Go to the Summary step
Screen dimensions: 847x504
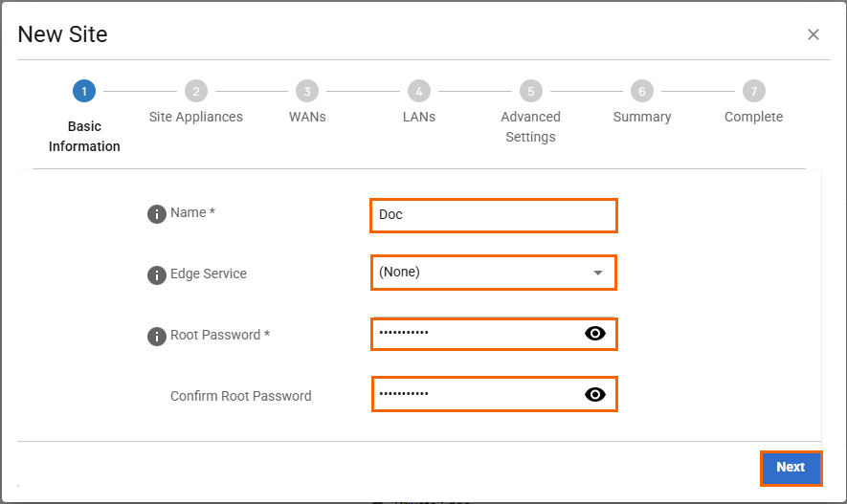[x=641, y=92]
